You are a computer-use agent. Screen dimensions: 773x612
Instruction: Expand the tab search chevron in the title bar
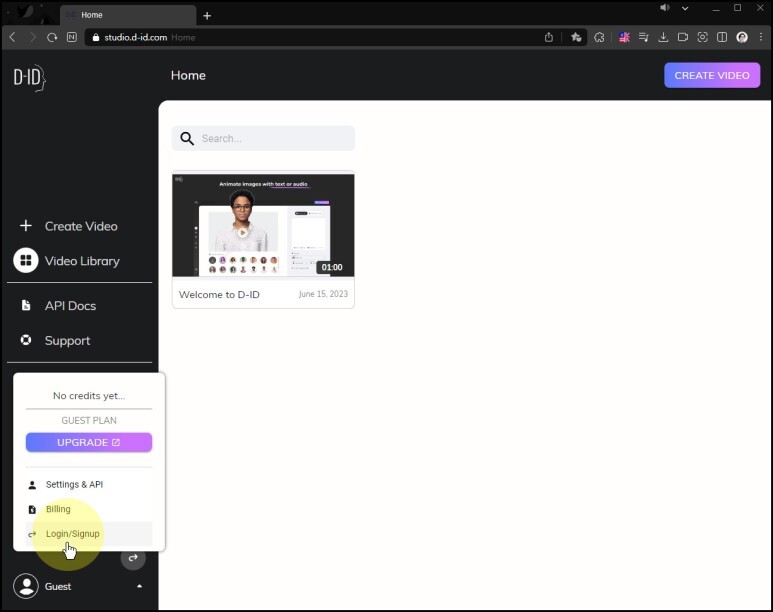pyautogui.click(x=685, y=8)
